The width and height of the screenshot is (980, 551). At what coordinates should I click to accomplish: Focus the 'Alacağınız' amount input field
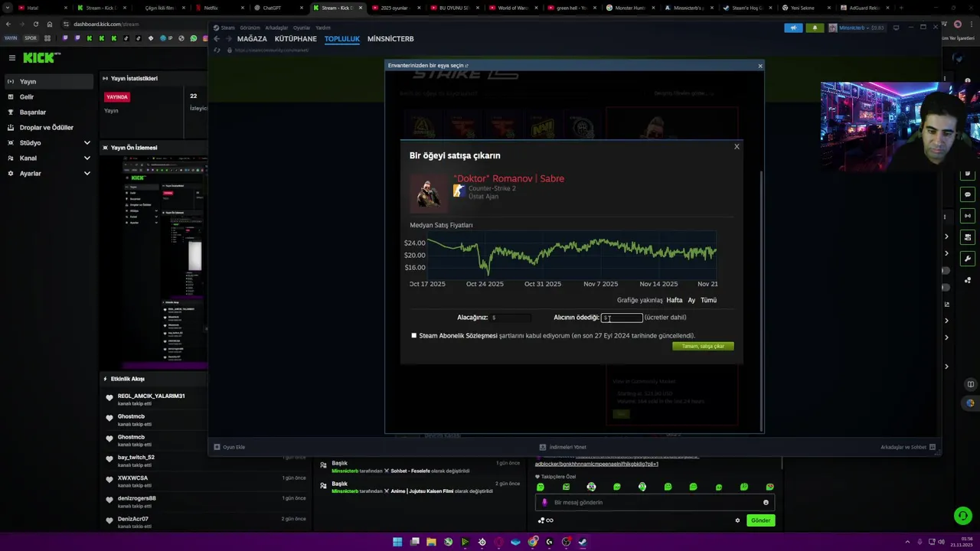pos(511,318)
